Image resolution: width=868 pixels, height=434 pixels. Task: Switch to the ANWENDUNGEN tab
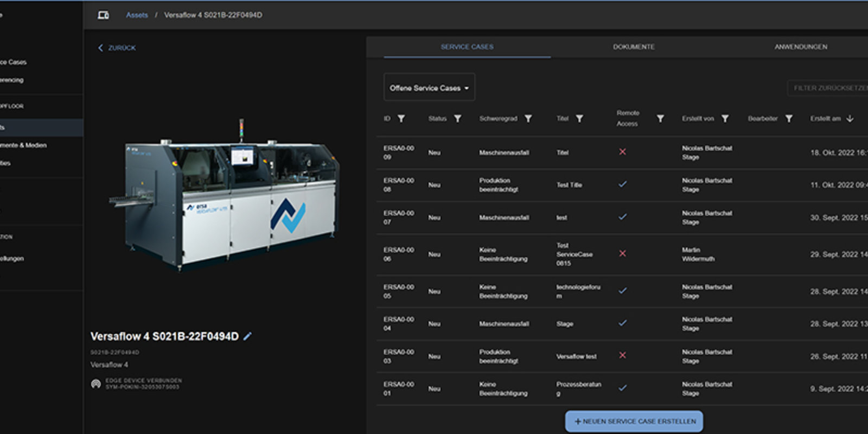[x=801, y=47]
